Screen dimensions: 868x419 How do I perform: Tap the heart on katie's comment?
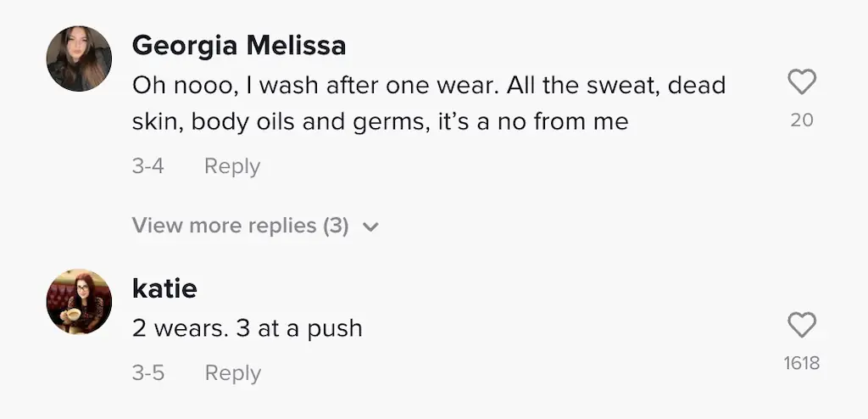(x=801, y=325)
